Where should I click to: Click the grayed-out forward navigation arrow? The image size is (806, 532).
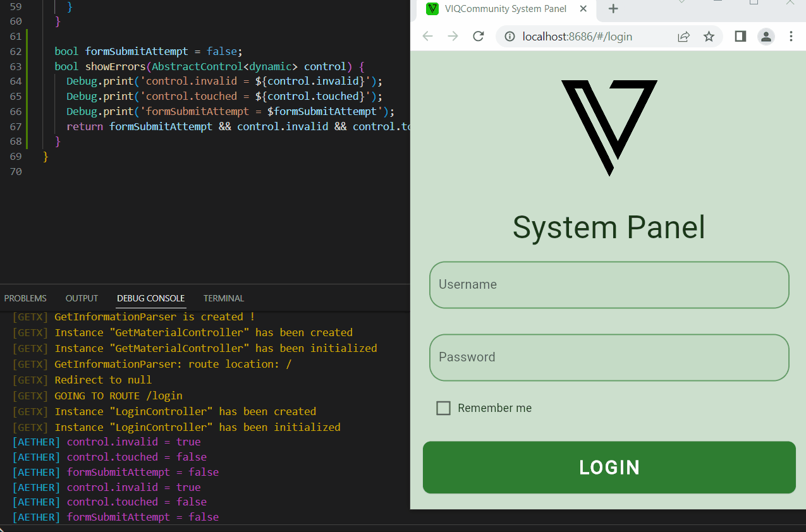tap(453, 36)
